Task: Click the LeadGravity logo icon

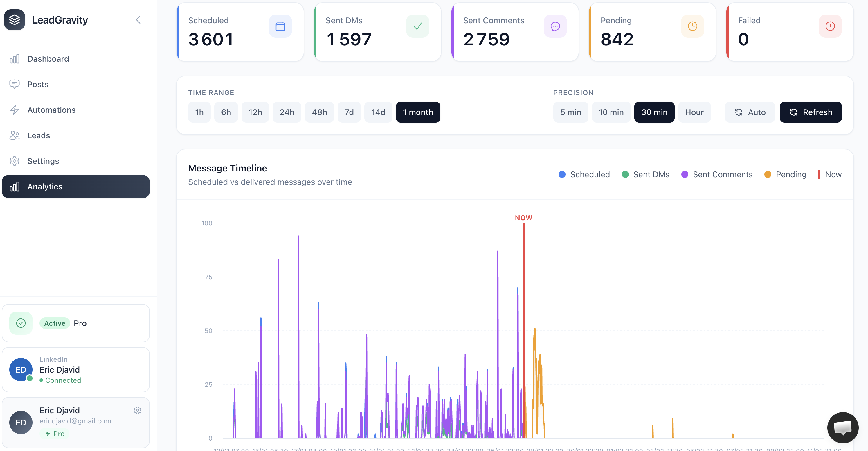Action: coord(15,19)
